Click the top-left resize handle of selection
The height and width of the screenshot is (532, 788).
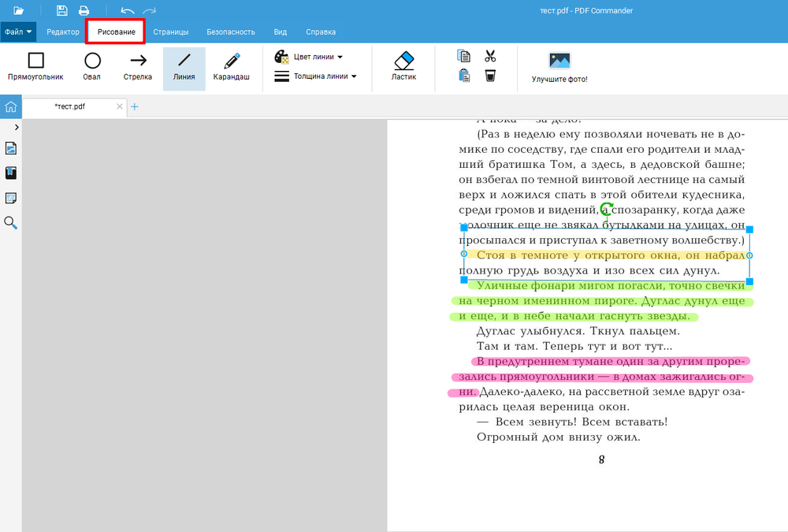click(464, 228)
